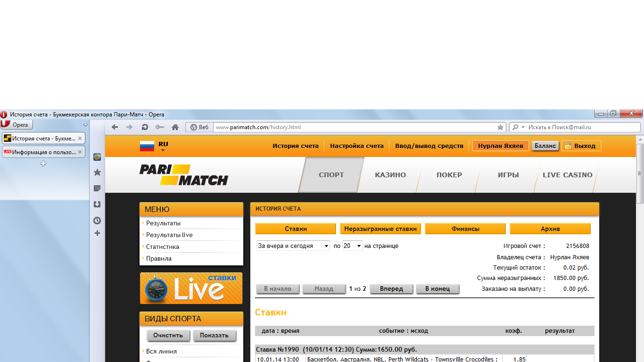Open the 'За вчера и сегодня' period dropdown
644x362 pixels.
coord(293,246)
